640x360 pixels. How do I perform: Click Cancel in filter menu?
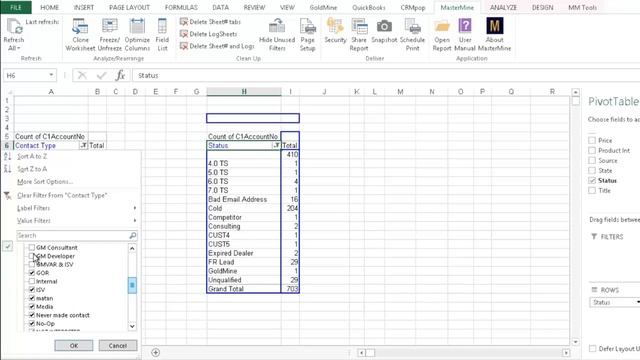118,346
